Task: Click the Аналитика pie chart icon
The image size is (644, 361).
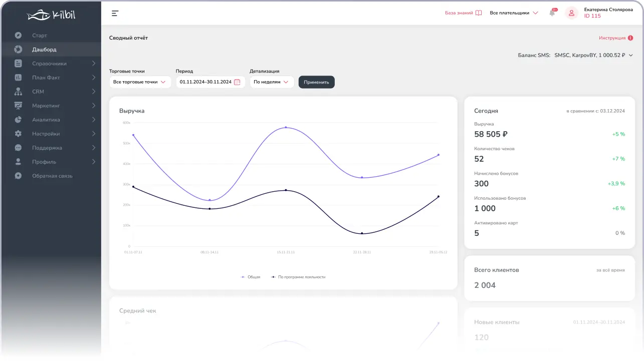Action: [19, 120]
